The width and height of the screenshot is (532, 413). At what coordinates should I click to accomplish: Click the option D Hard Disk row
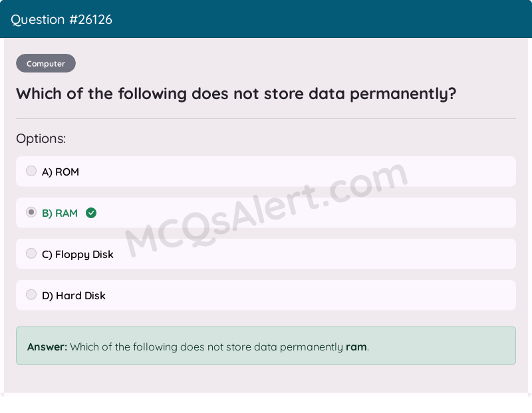pos(266,295)
